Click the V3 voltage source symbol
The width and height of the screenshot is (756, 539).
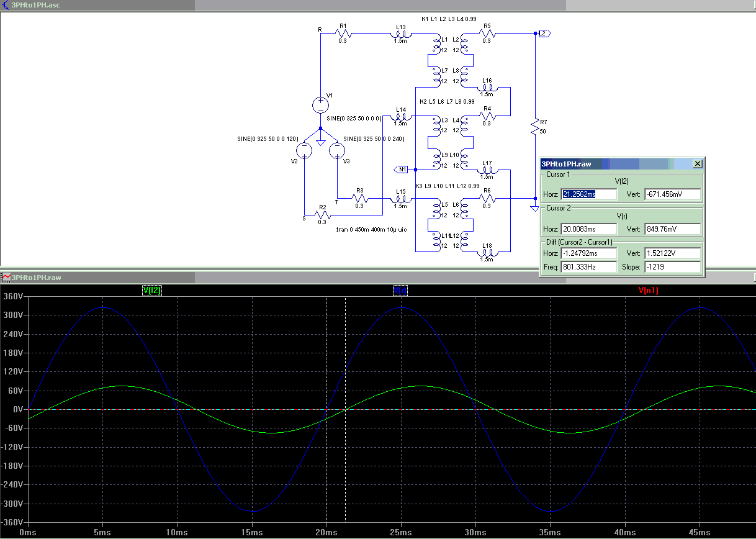337,150
